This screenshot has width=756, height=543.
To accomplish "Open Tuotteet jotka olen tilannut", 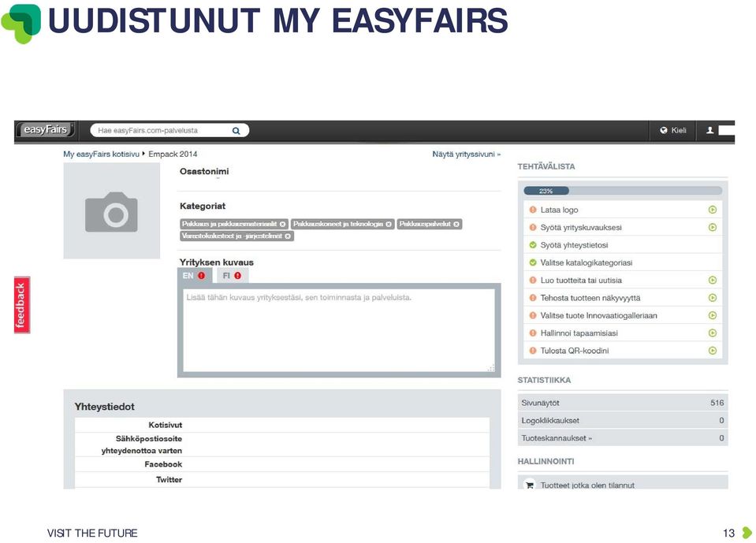I will [x=587, y=485].
